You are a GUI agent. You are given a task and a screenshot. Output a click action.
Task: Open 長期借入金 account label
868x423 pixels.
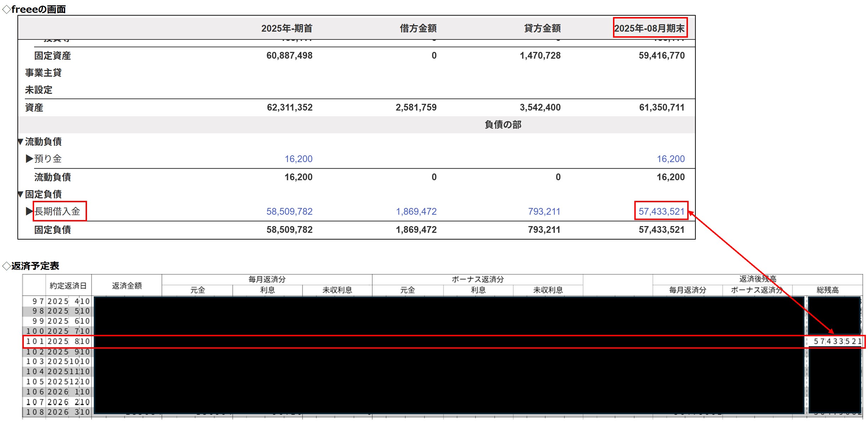(x=58, y=211)
